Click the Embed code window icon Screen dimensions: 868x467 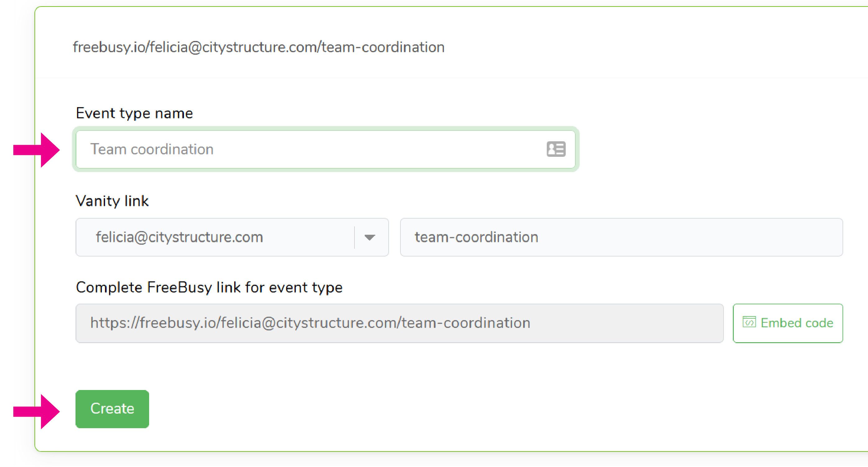pyautogui.click(x=749, y=323)
